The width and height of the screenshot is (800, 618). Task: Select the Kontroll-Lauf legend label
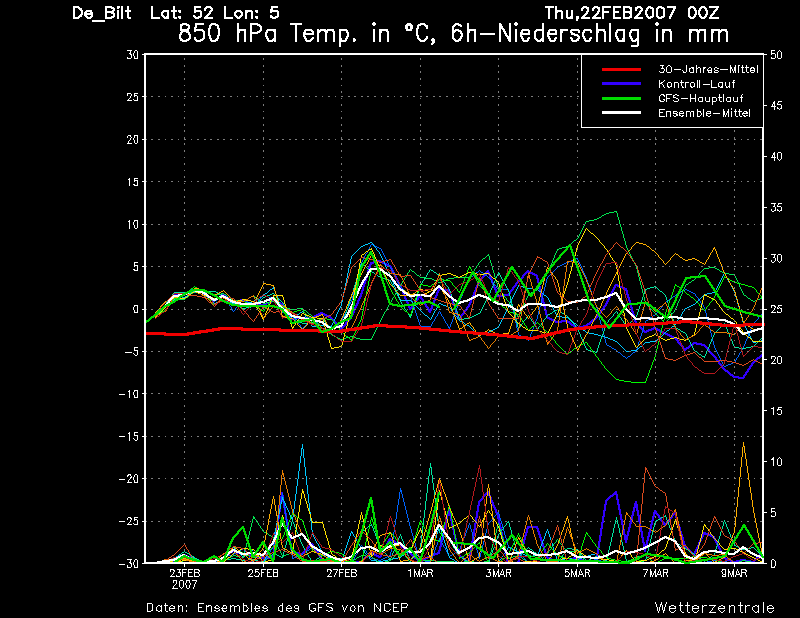[696, 84]
